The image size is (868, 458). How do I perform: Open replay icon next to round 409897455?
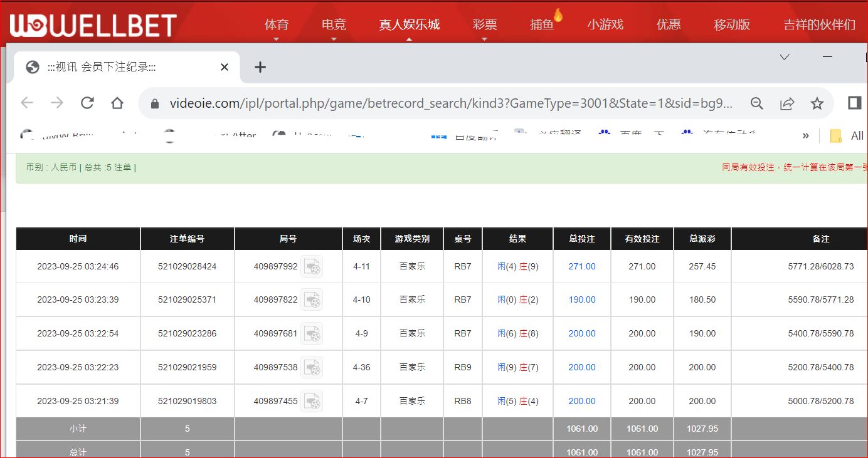(x=312, y=402)
